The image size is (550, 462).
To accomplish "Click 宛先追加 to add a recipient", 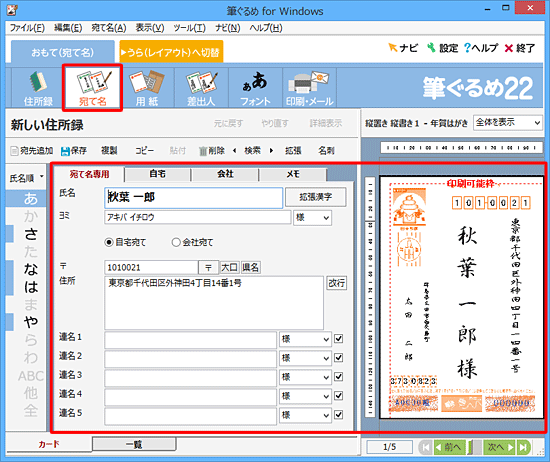I will tap(32, 151).
